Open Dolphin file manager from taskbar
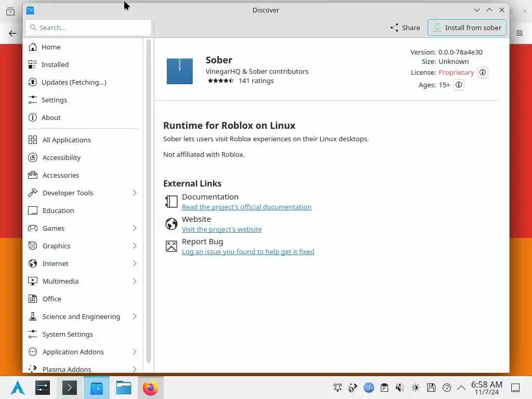Screen dimensions: 532x399 point(124,388)
